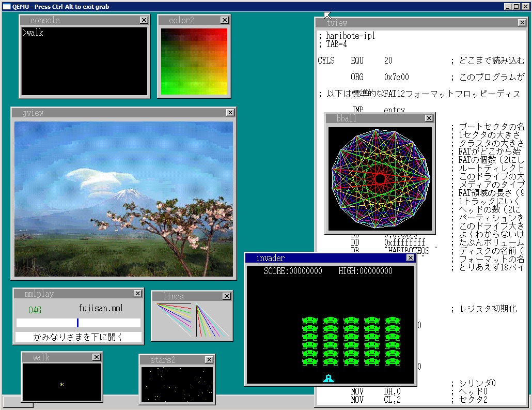Close the lines window

227,296
